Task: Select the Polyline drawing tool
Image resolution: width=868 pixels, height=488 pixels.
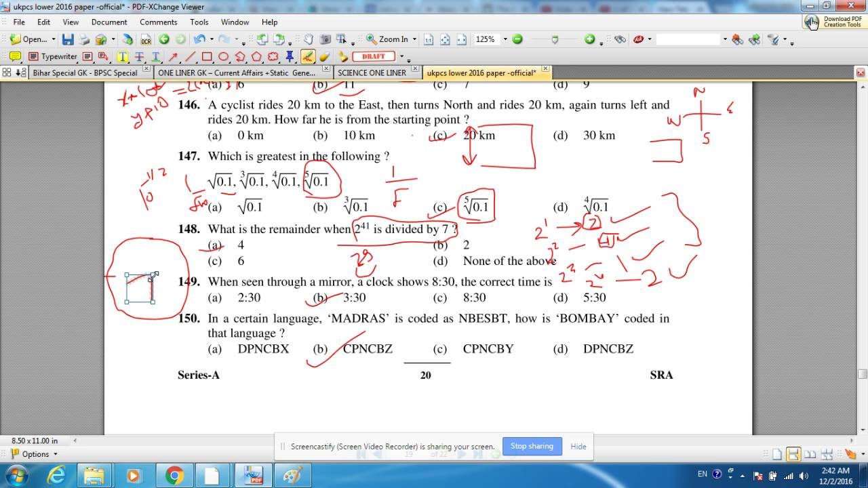Action: [240, 56]
